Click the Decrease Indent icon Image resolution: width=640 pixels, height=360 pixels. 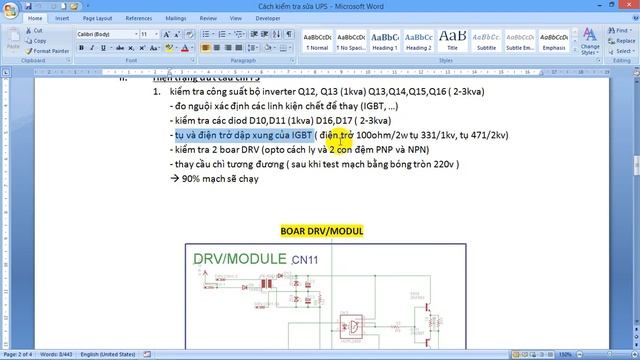point(254,34)
